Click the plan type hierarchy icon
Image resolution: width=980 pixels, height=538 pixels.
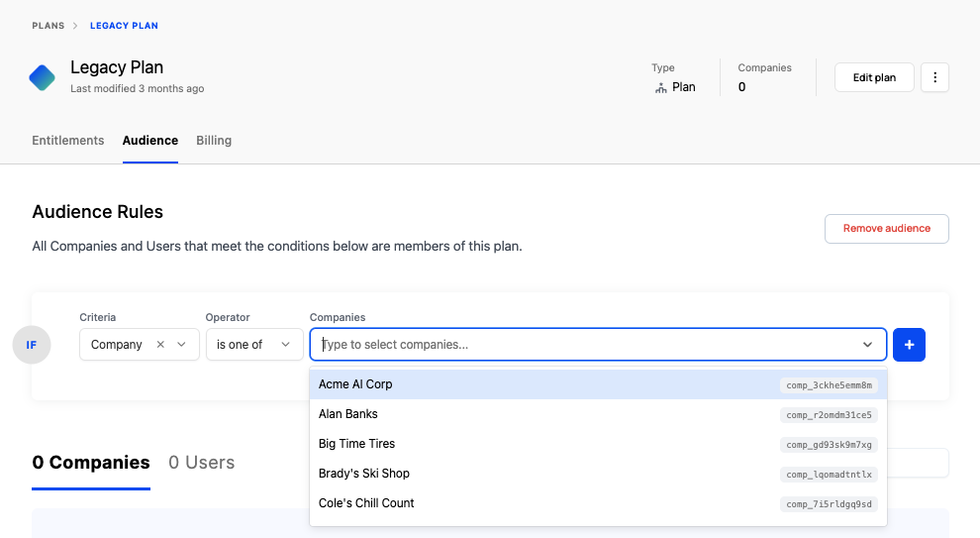tap(660, 87)
